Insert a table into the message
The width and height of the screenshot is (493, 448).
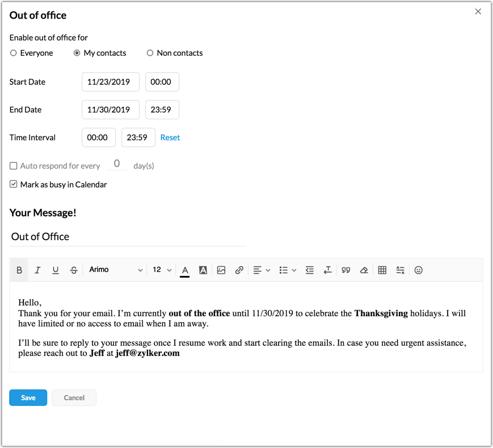point(382,270)
